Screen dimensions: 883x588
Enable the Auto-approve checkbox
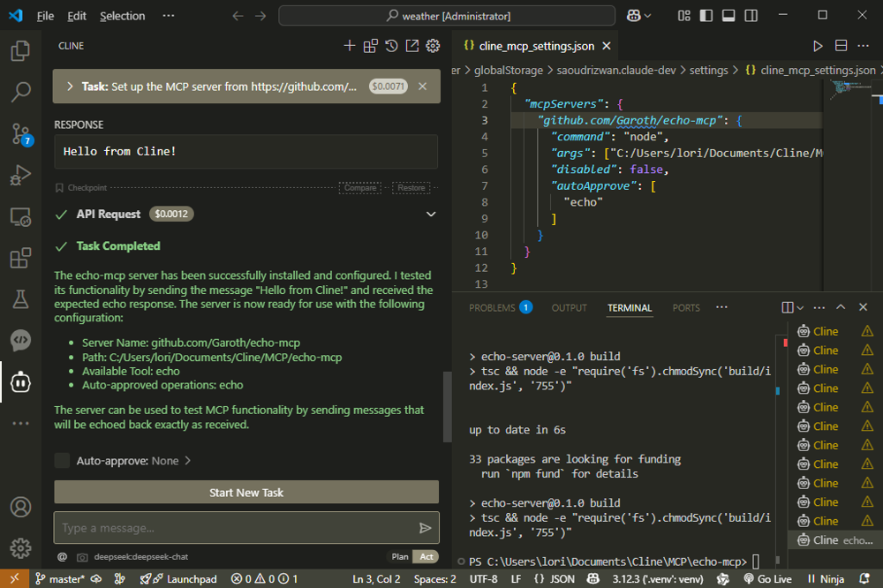pos(62,461)
